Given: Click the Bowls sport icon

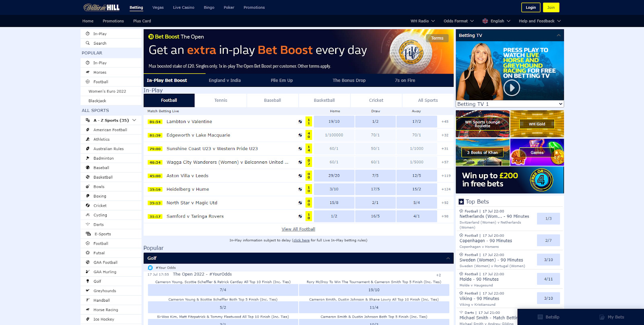Looking at the screenshot, I should point(88,187).
